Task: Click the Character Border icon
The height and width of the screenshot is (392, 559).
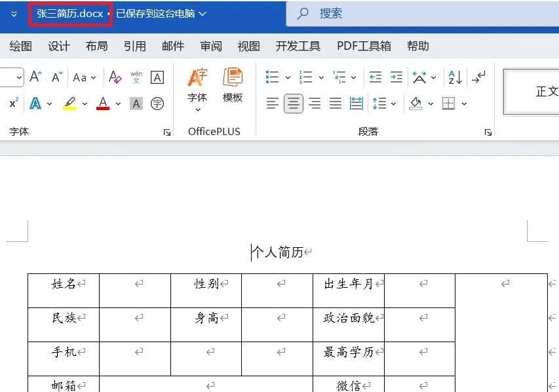Action: coord(157,77)
